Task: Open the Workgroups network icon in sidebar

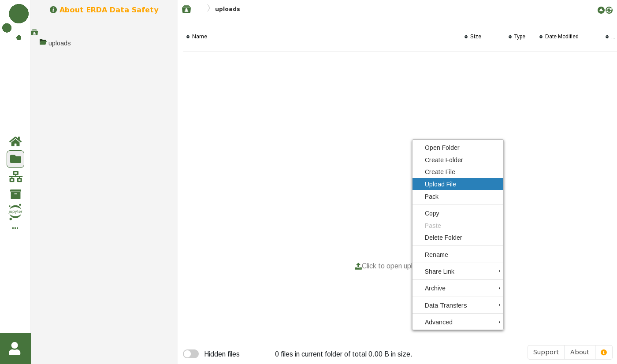Action: (15, 177)
